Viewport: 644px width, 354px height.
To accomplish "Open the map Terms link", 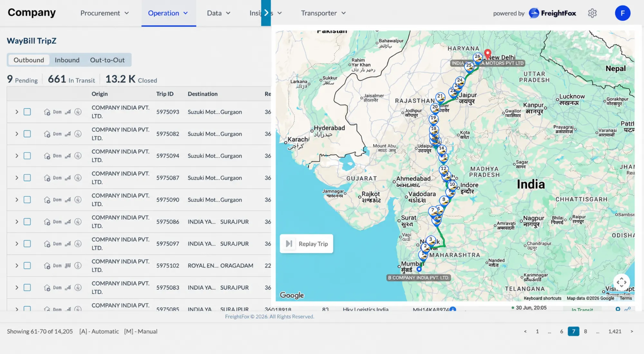I will pos(626,298).
